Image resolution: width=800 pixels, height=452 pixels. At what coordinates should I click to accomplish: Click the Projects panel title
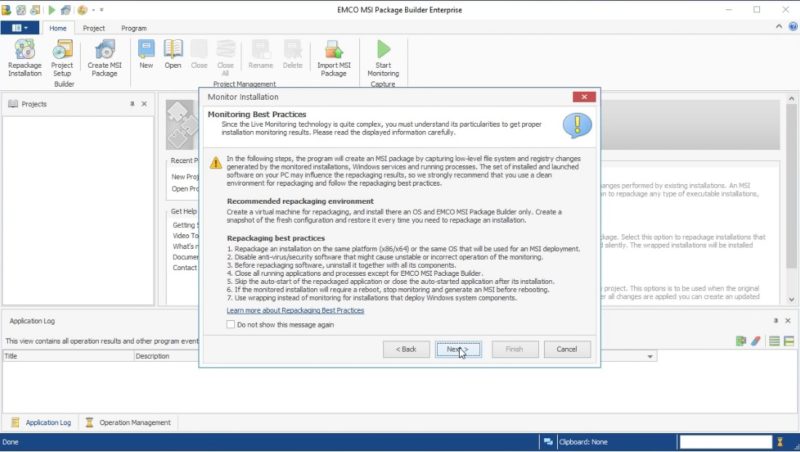[x=34, y=104]
